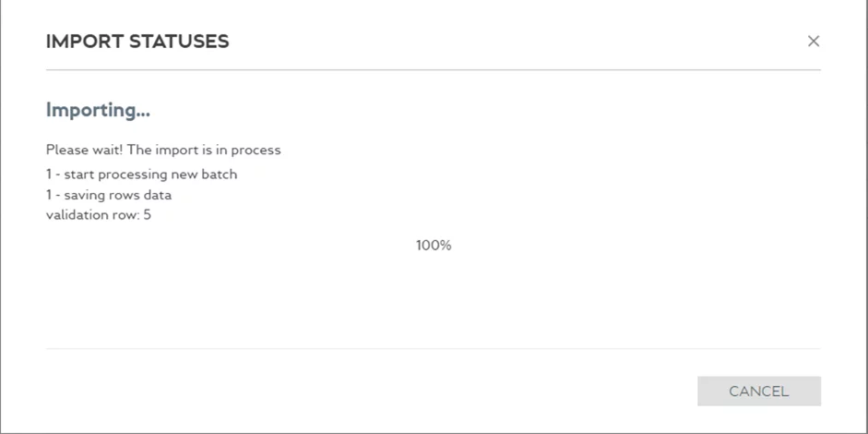Click the ellipsis after 'Importing'

[143, 113]
